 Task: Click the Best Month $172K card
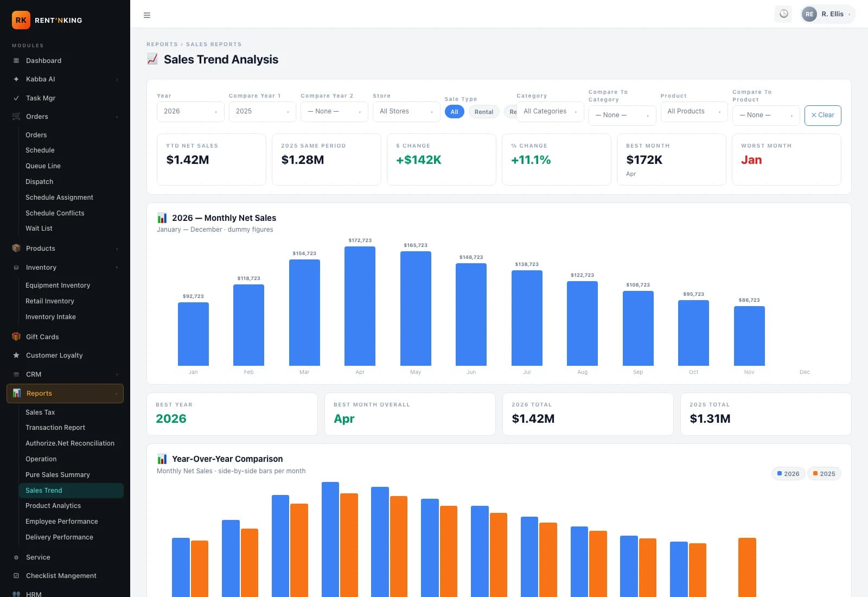point(671,160)
